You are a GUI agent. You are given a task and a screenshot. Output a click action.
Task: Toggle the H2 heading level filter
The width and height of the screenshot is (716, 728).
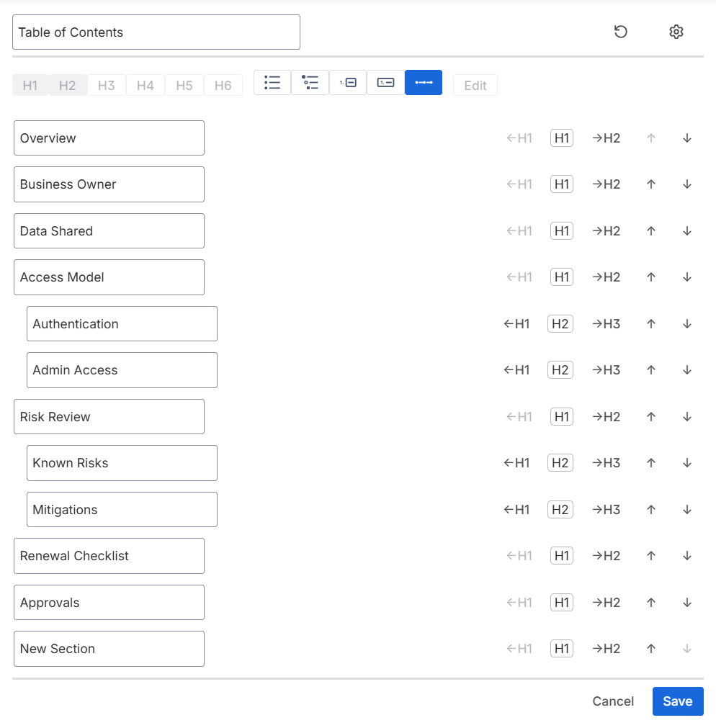(67, 86)
